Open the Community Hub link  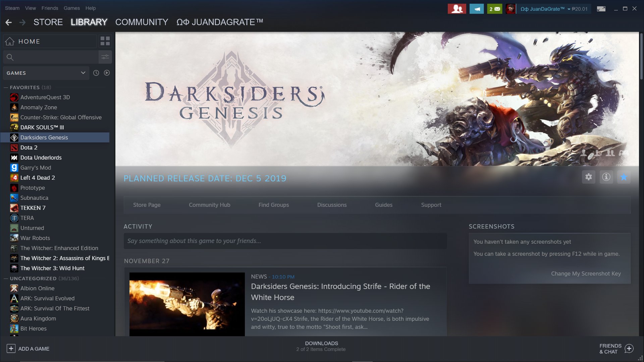click(209, 205)
